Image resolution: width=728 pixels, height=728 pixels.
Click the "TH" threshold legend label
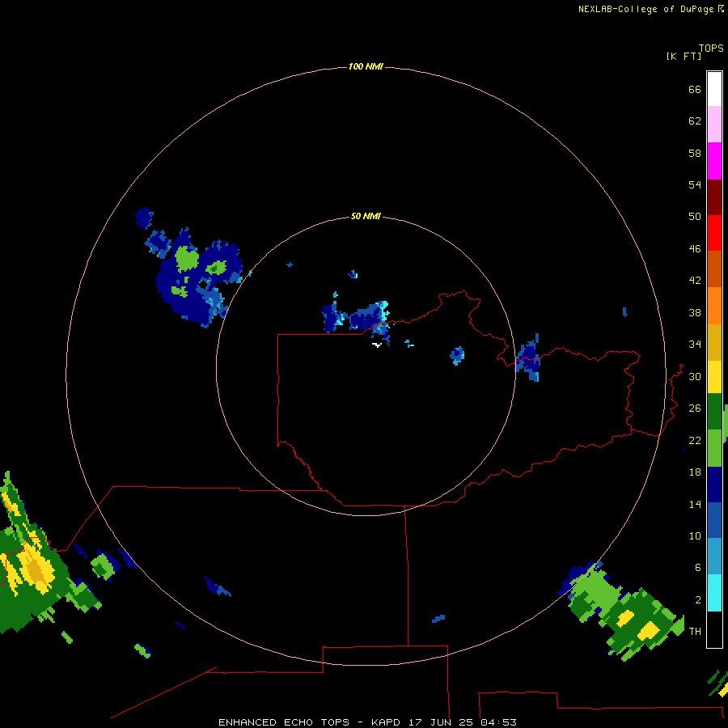click(695, 632)
